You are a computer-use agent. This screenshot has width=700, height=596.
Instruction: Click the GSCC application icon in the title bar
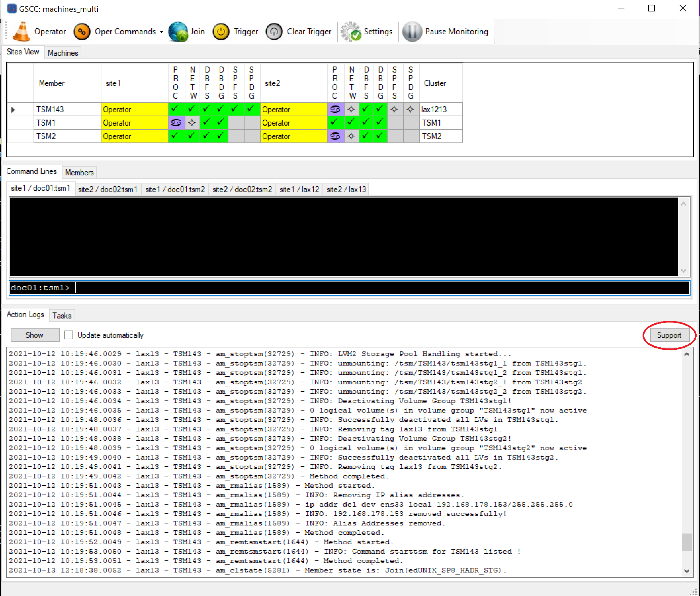coord(11,8)
